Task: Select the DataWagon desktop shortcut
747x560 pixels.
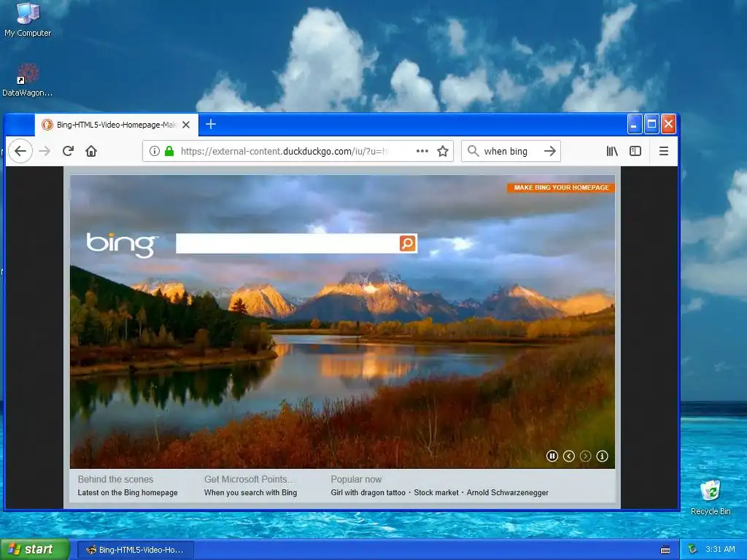Action: 27,80
